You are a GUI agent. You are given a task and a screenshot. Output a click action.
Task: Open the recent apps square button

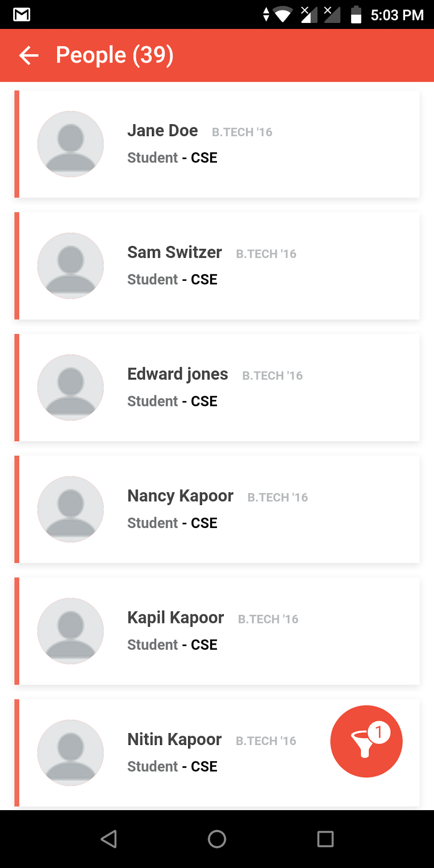[x=325, y=839]
